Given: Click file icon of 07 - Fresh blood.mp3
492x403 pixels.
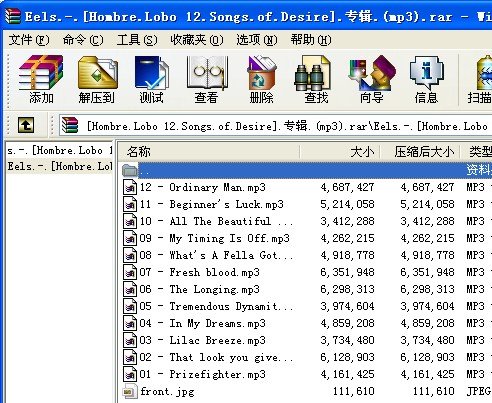Looking at the screenshot, I should pyautogui.click(x=130, y=272).
